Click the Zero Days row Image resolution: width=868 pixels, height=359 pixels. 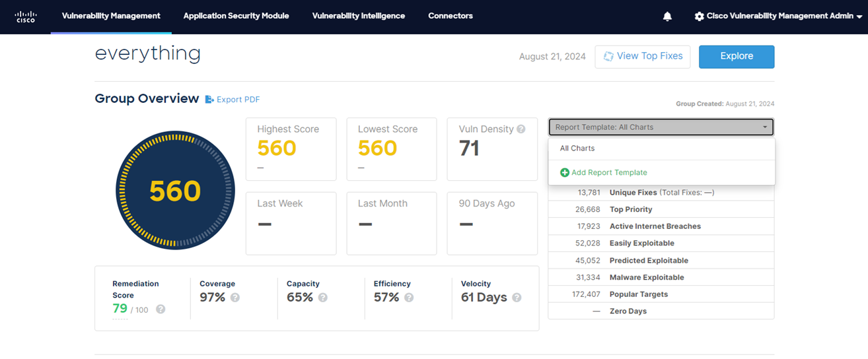point(661,311)
